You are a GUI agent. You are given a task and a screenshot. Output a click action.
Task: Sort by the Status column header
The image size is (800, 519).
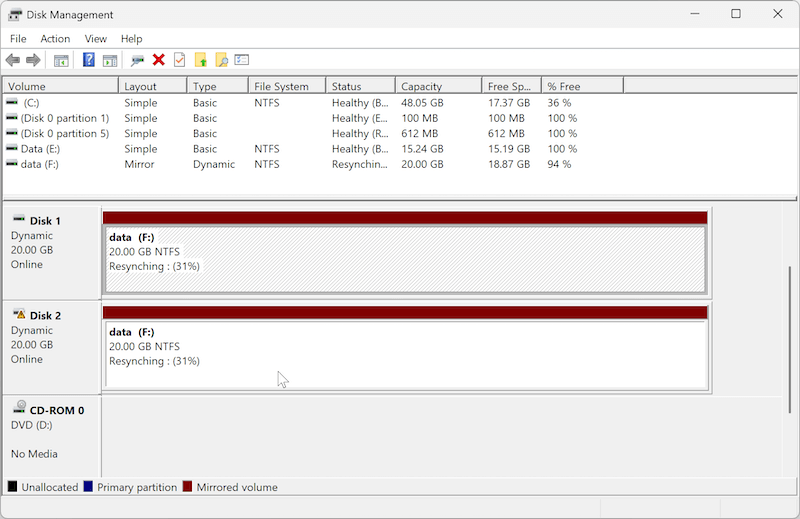click(x=361, y=86)
